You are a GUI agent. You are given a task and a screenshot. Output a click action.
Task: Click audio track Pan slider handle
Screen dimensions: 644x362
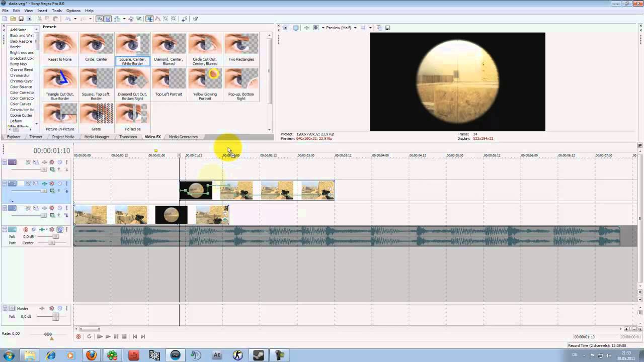point(52,243)
